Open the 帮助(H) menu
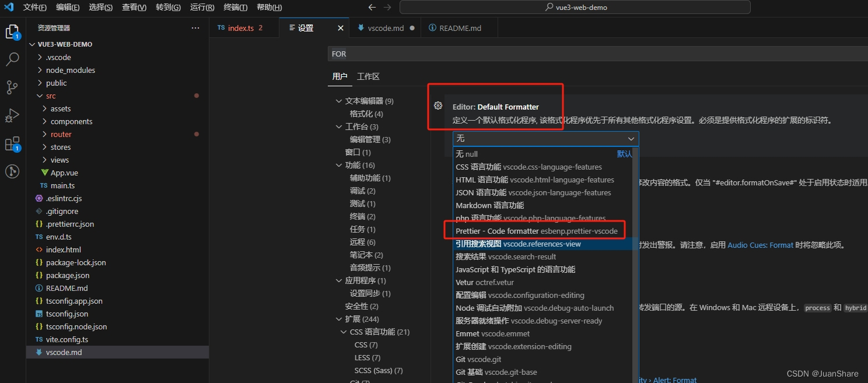The image size is (868, 383). [269, 8]
